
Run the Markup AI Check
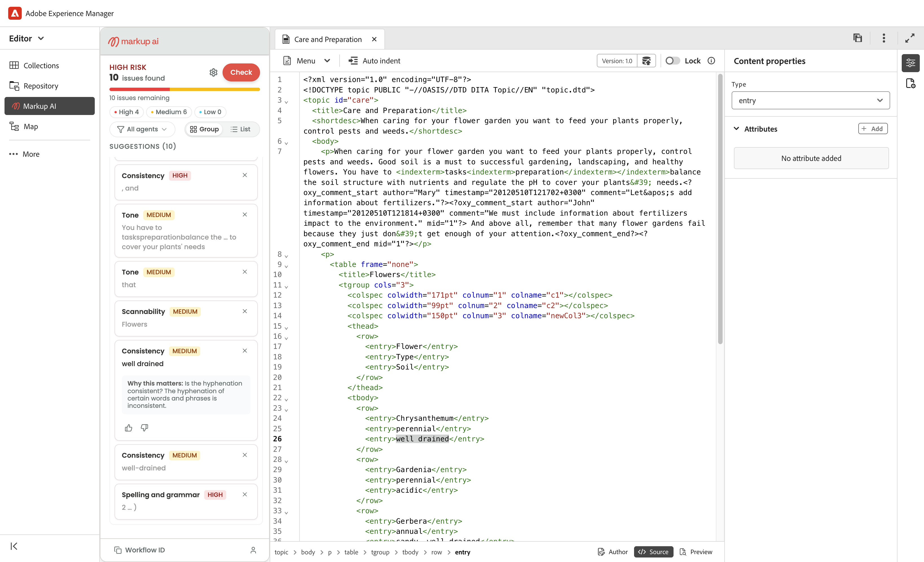[x=241, y=72]
